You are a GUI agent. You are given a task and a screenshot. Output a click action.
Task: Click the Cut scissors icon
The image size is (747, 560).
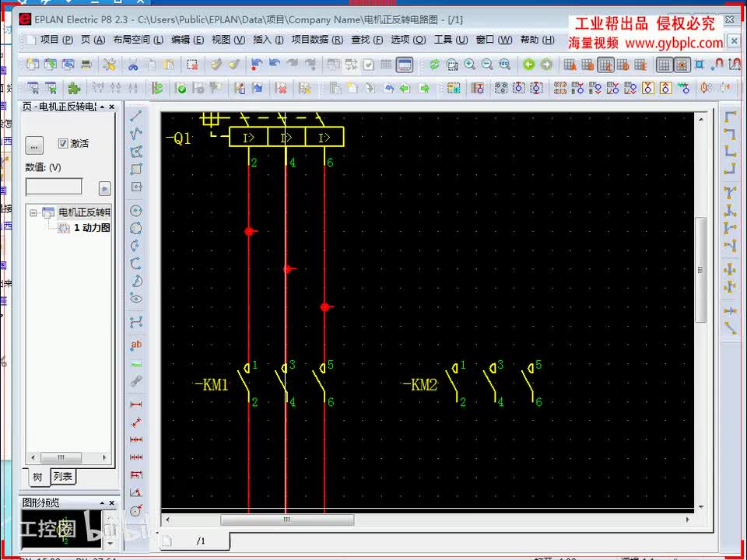click(133, 65)
